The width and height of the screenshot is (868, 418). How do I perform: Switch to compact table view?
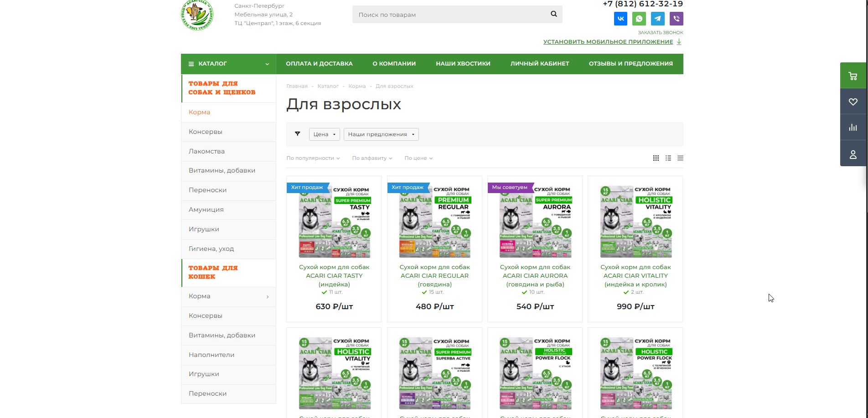pyautogui.click(x=680, y=158)
